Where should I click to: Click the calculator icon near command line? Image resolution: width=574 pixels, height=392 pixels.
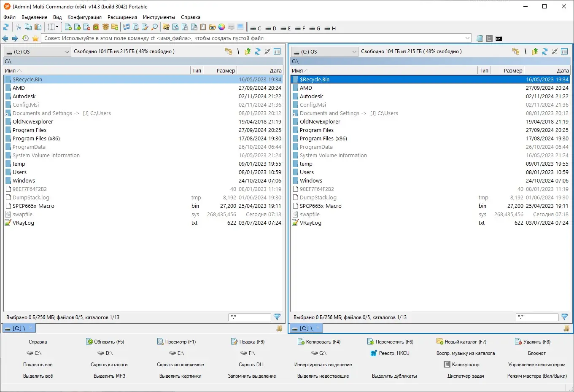coord(489,38)
